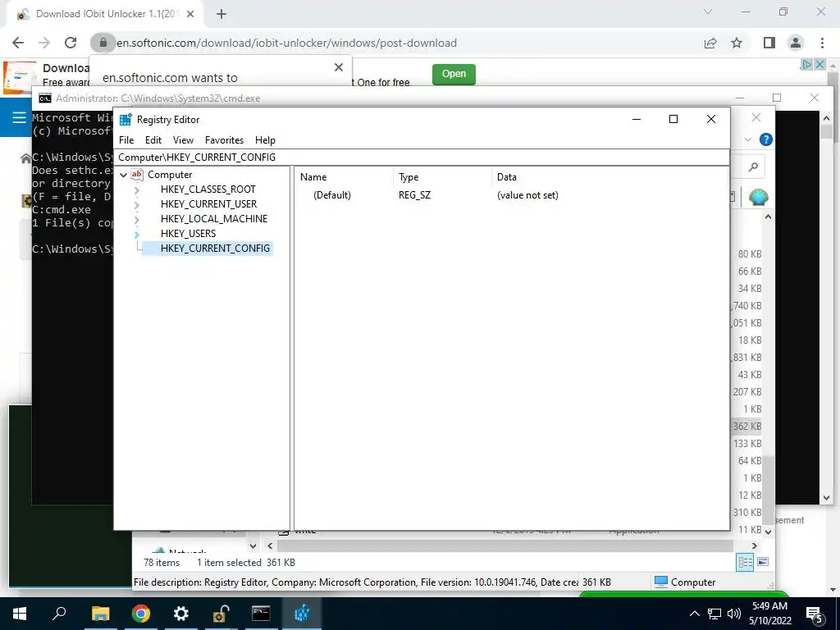Open network status tray icon
The height and width of the screenshot is (630, 840).
pos(714,614)
